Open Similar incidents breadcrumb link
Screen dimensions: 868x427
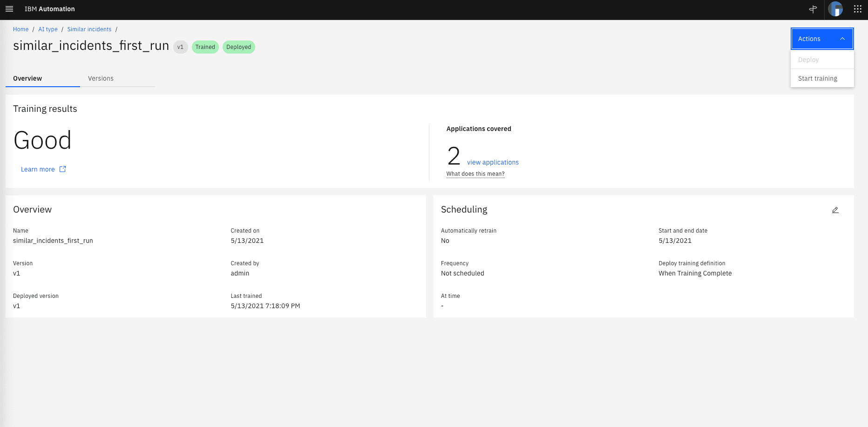click(89, 29)
